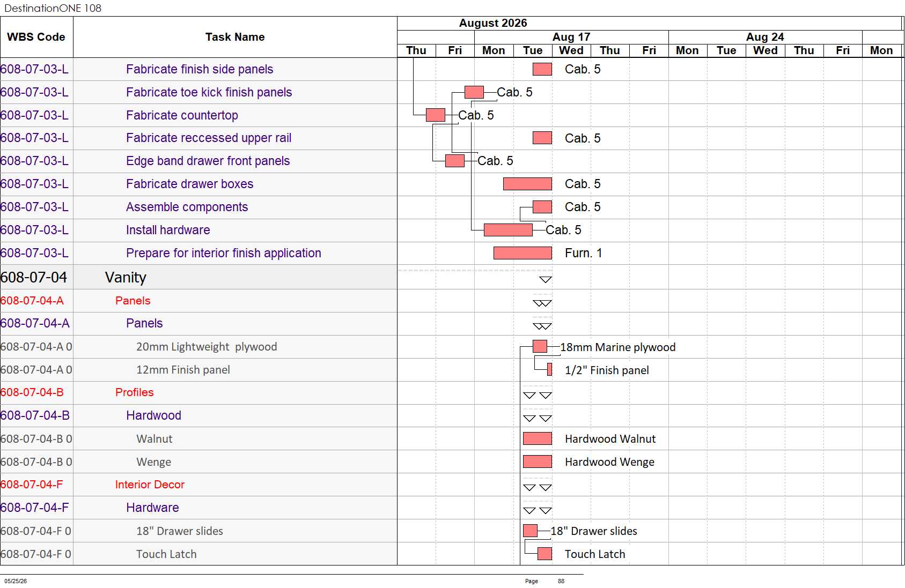Click the Walnut task name
Viewport: 905px width, 588px height.
[x=154, y=439]
